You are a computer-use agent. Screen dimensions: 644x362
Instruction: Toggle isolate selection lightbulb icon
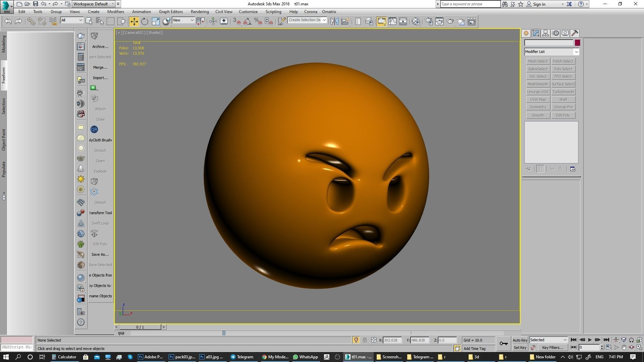click(x=356, y=340)
